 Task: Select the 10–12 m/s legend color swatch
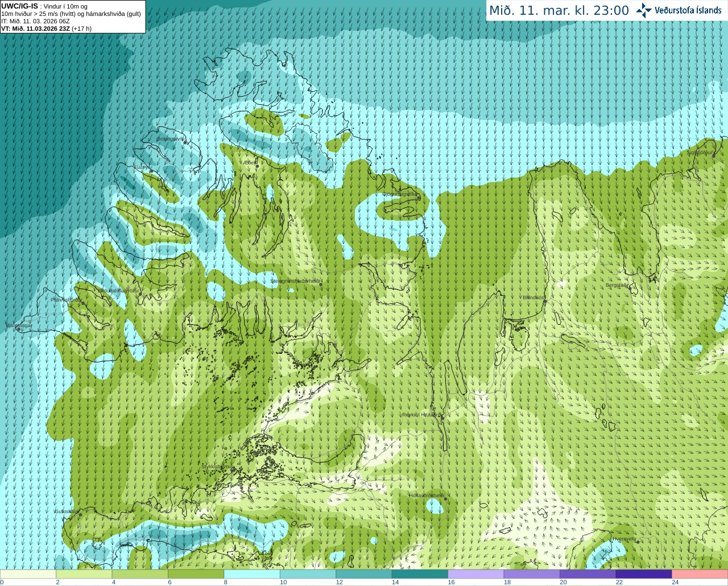[x=308, y=574]
